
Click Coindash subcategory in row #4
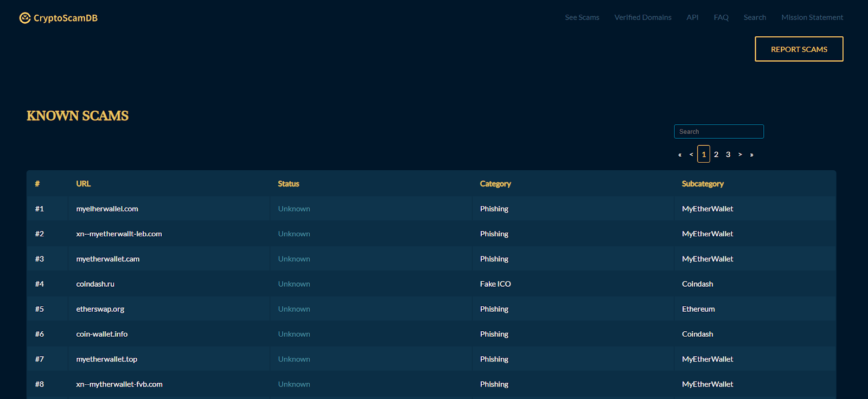(x=697, y=284)
